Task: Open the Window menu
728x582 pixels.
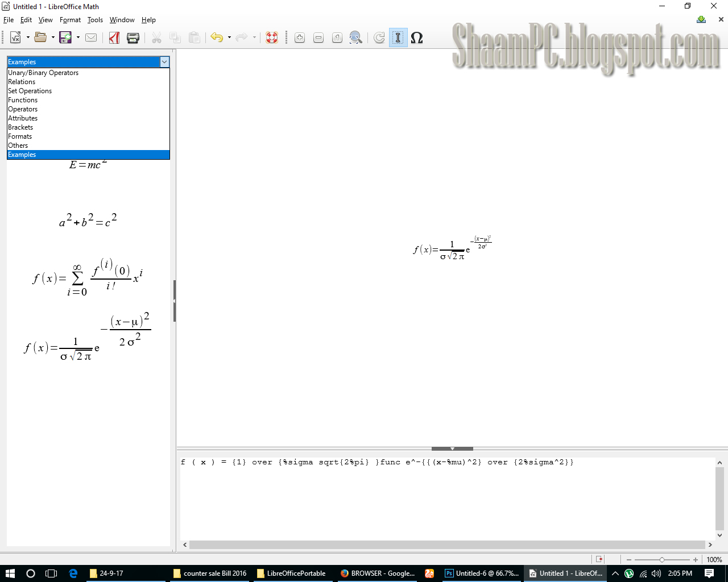Action: pos(122,20)
